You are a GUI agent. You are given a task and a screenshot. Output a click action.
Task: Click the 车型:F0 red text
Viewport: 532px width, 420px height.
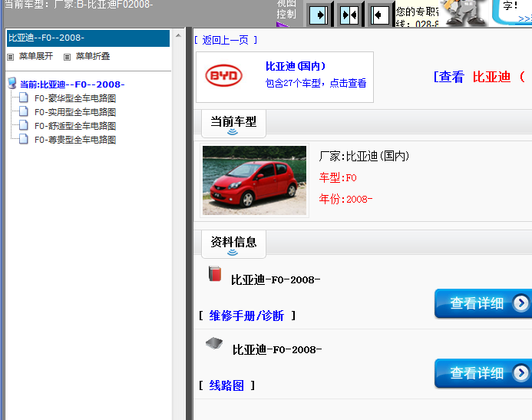(x=338, y=178)
